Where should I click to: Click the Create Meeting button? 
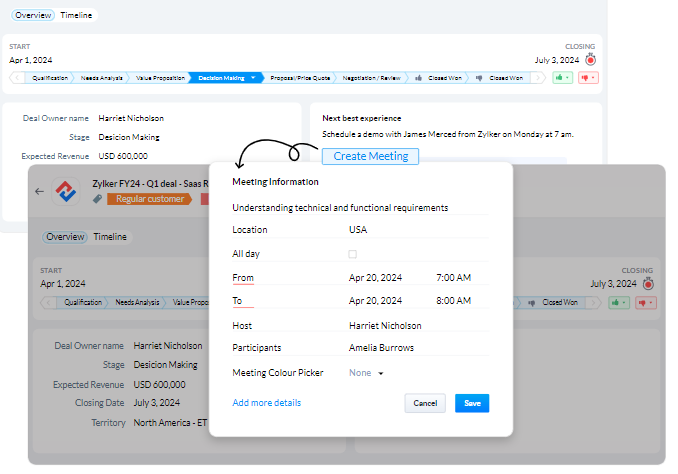tap(370, 156)
